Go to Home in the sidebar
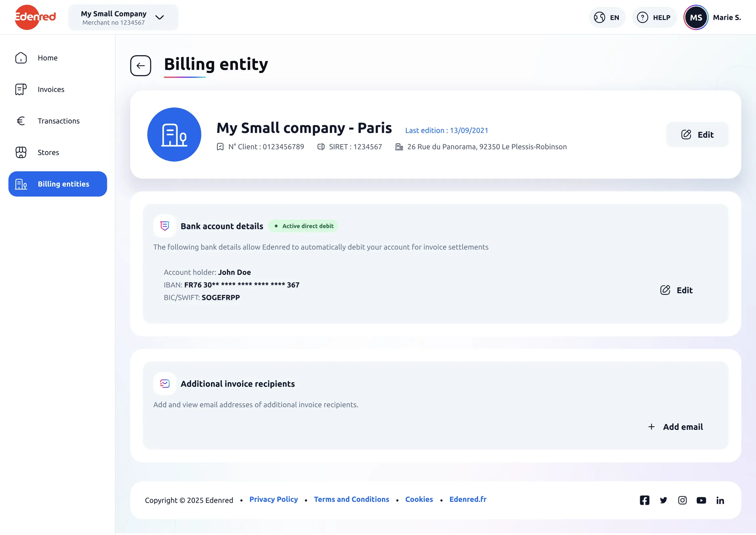This screenshot has height=535, width=756. point(58,58)
